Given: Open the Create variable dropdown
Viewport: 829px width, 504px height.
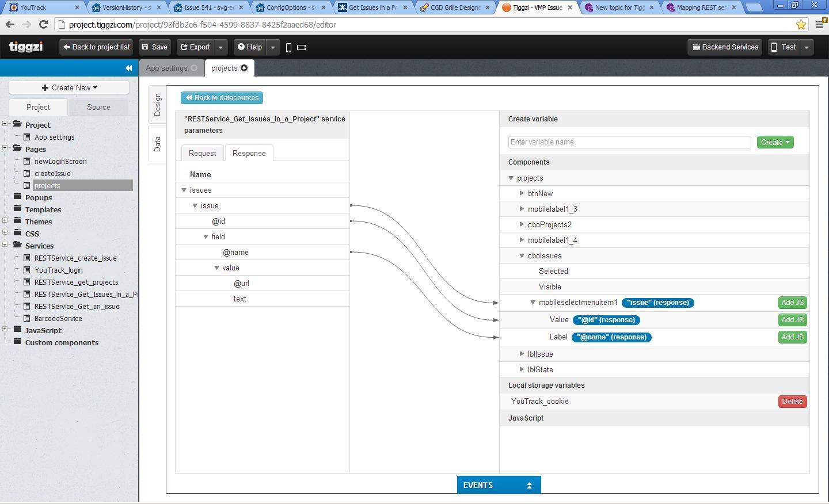Looking at the screenshot, I should point(775,142).
